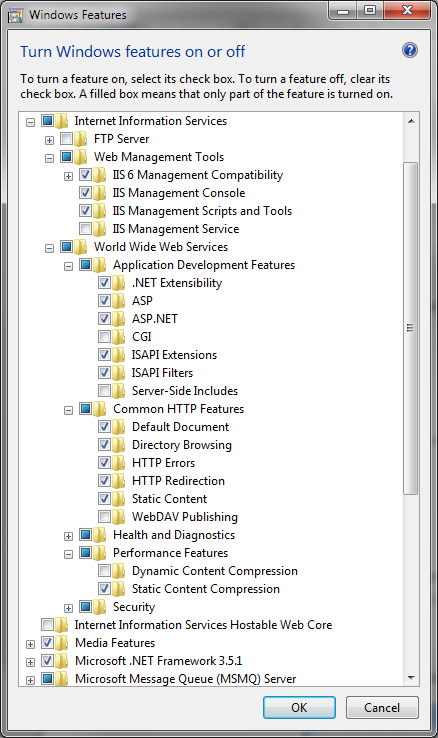The image size is (438, 738).
Task: Check Dynamic Content Compression checkbox
Action: [104, 570]
